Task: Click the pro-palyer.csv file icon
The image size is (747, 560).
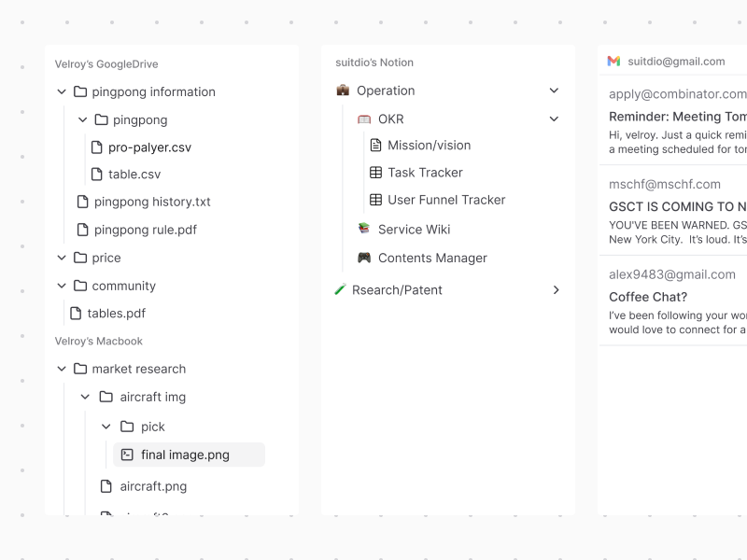Action: click(x=97, y=147)
